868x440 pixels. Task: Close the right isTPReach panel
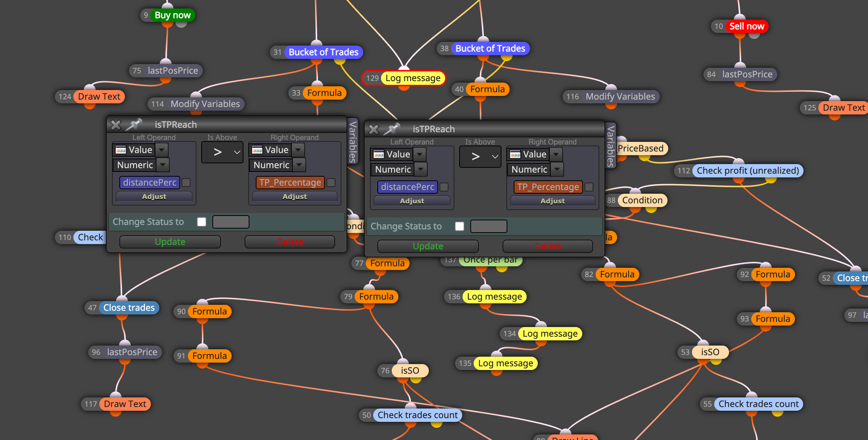pyautogui.click(x=374, y=129)
